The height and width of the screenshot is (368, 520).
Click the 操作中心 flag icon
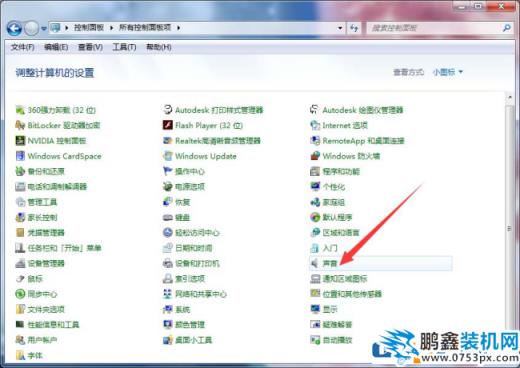167,171
